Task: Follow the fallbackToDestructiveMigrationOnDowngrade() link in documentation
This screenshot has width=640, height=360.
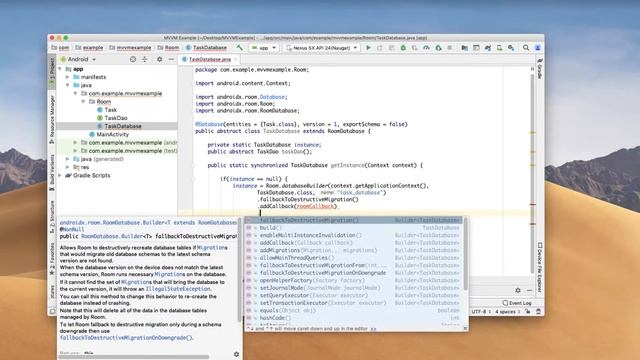Action: point(126,338)
